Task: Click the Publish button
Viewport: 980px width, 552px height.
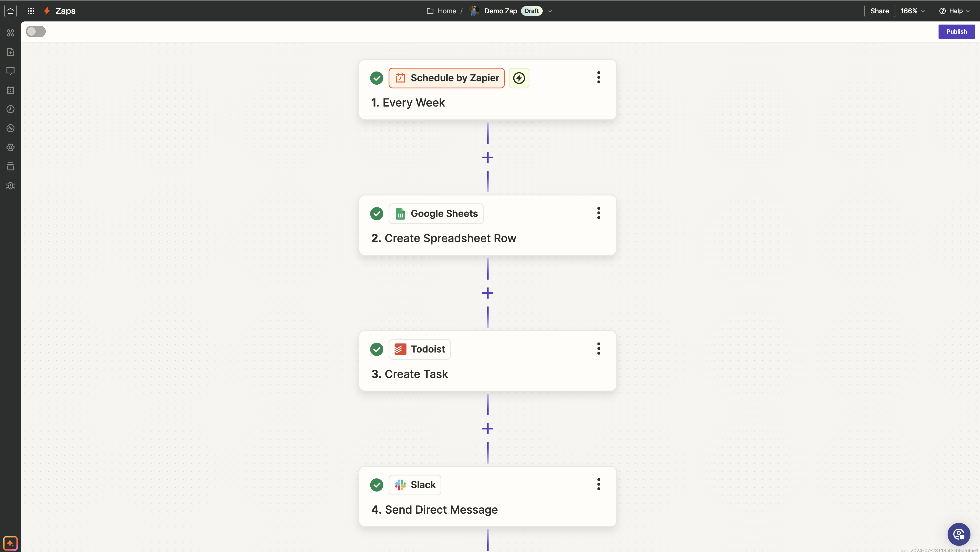Action: tap(957, 31)
